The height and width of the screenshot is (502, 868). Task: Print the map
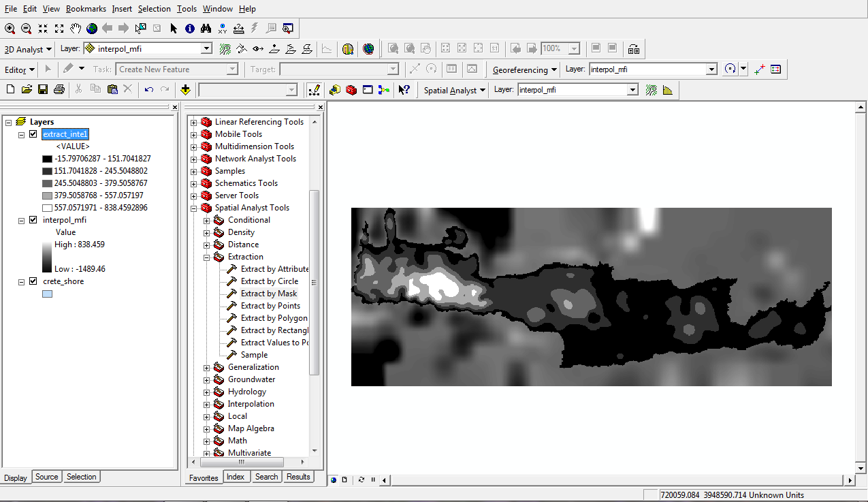tap(59, 89)
